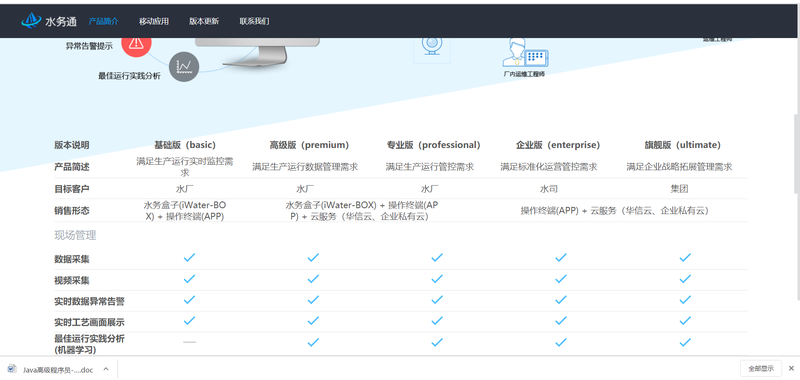Select the 旗舰版 (ultimate) column header
The image size is (800, 380).
[x=683, y=145]
